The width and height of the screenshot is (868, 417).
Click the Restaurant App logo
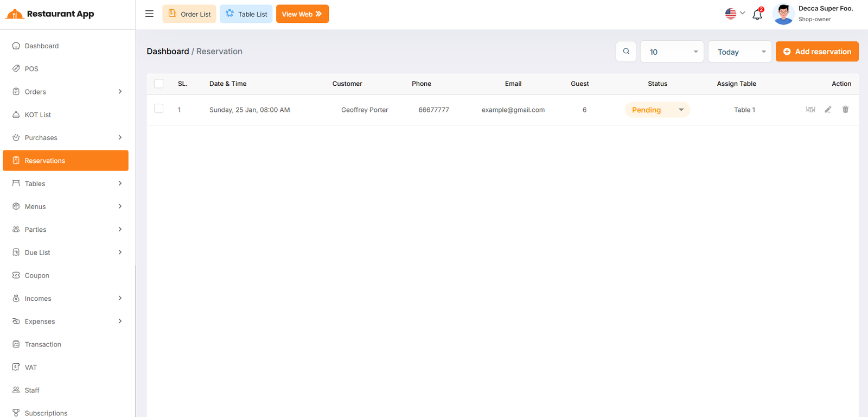50,14
